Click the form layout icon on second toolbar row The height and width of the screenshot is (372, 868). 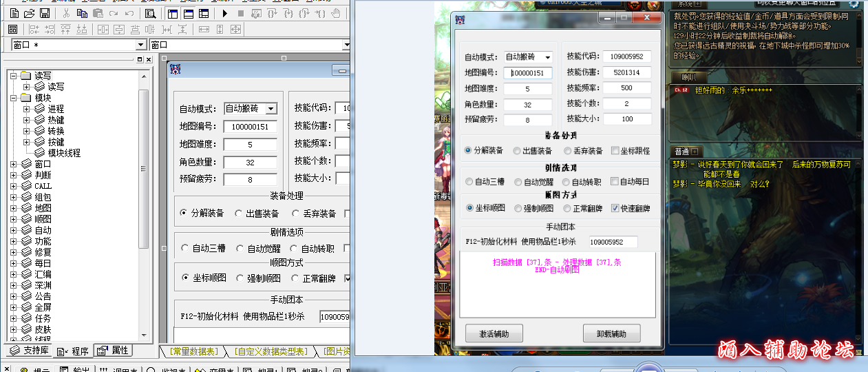[12, 29]
